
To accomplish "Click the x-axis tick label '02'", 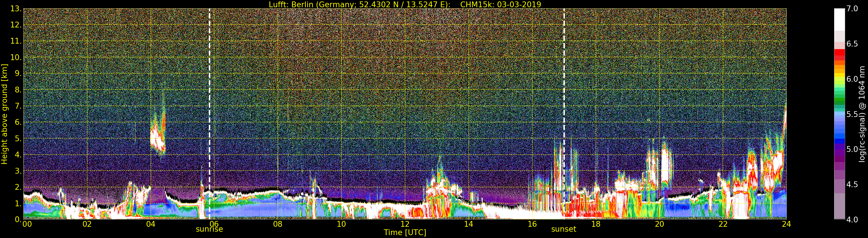I will coord(87,224).
